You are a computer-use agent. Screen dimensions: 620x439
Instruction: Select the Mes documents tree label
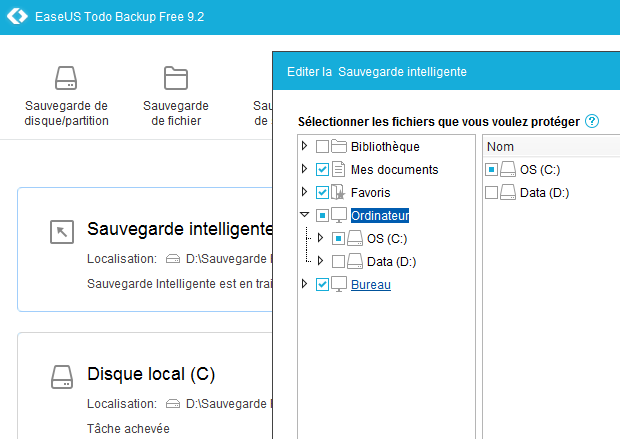395,169
